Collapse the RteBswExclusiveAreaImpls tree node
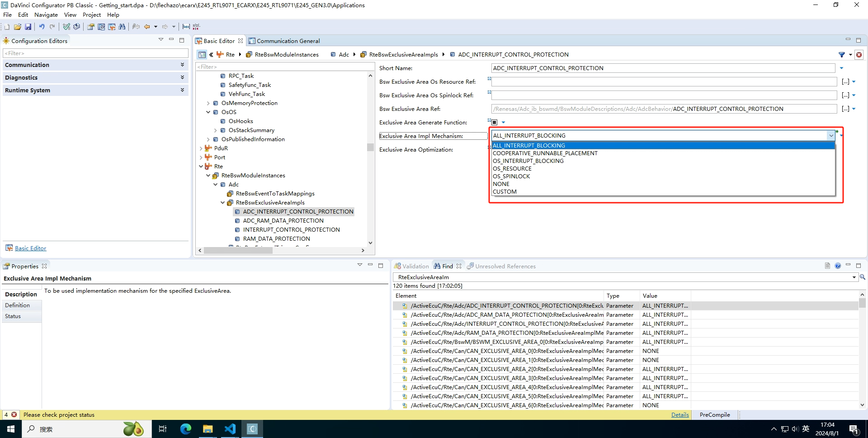Viewport: 868px width, 438px height. 222,203
